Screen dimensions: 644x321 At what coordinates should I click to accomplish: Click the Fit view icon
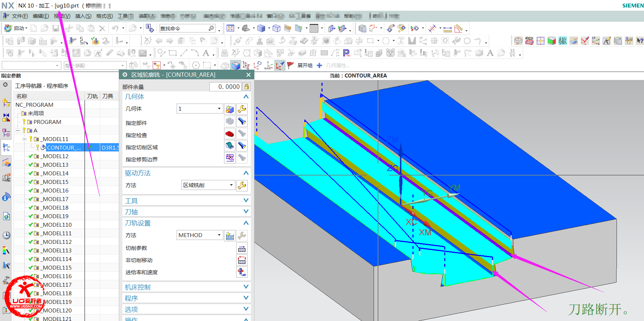pos(230,28)
